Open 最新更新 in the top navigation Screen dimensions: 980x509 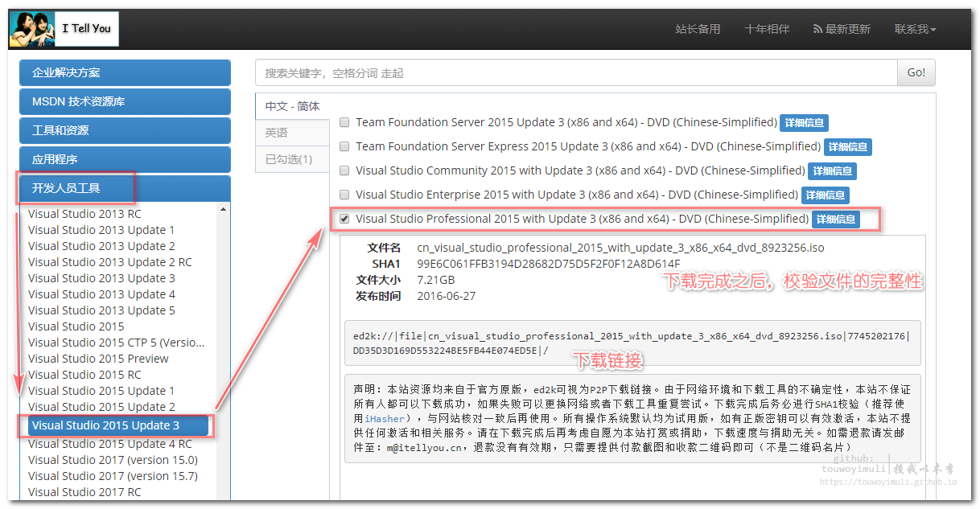pos(842,29)
